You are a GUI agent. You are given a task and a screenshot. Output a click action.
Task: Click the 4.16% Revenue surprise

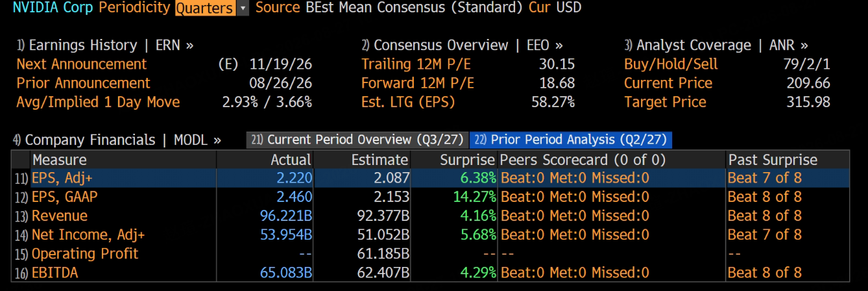click(x=479, y=216)
